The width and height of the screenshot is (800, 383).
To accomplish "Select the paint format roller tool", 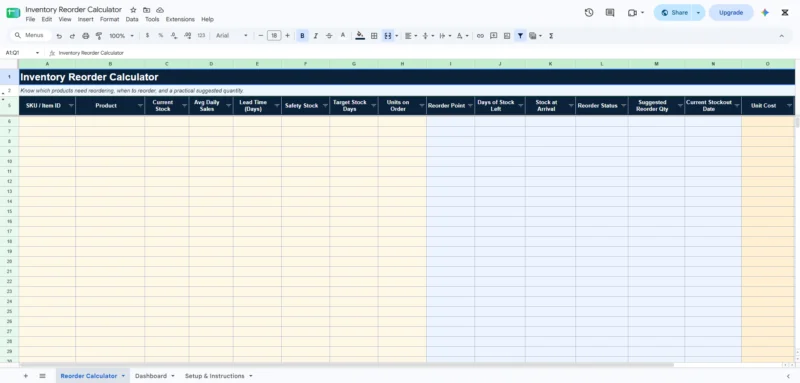I will pyautogui.click(x=99, y=36).
